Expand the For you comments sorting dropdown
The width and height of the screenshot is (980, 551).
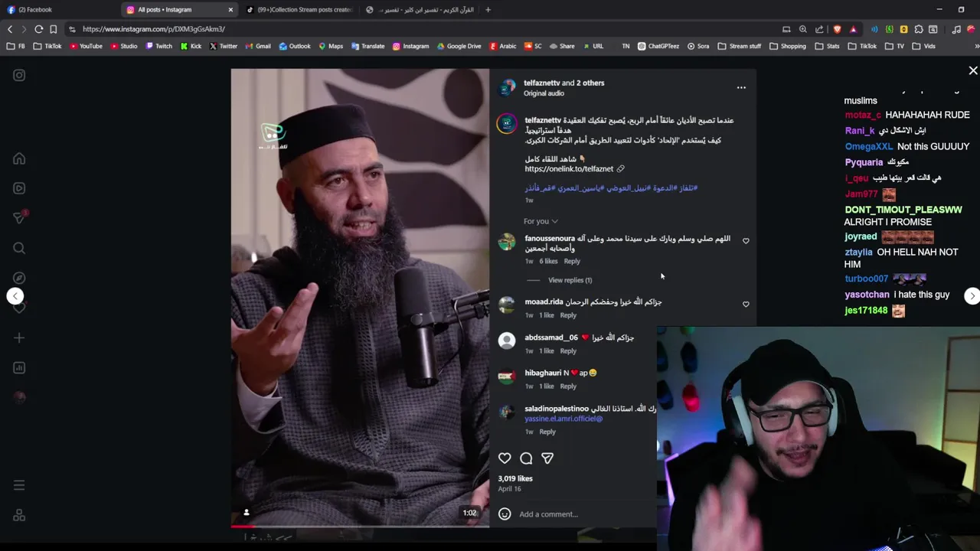[541, 221]
